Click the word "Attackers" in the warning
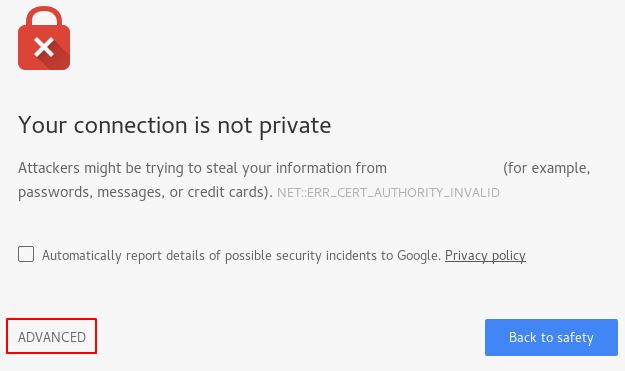The width and height of the screenshot is (625, 371). click(x=49, y=168)
